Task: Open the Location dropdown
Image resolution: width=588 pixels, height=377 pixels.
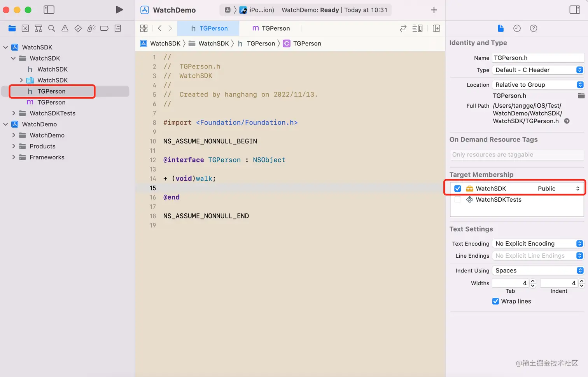Action: [x=538, y=85]
